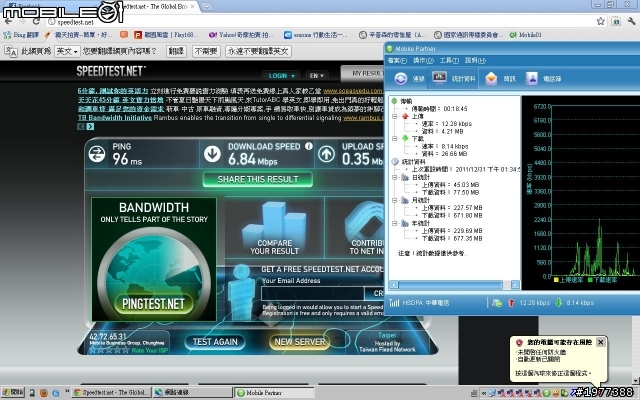Click scrollbar left arrow in statistics panel
Image resolution: width=640 pixels, height=400 pixels.
point(394,284)
